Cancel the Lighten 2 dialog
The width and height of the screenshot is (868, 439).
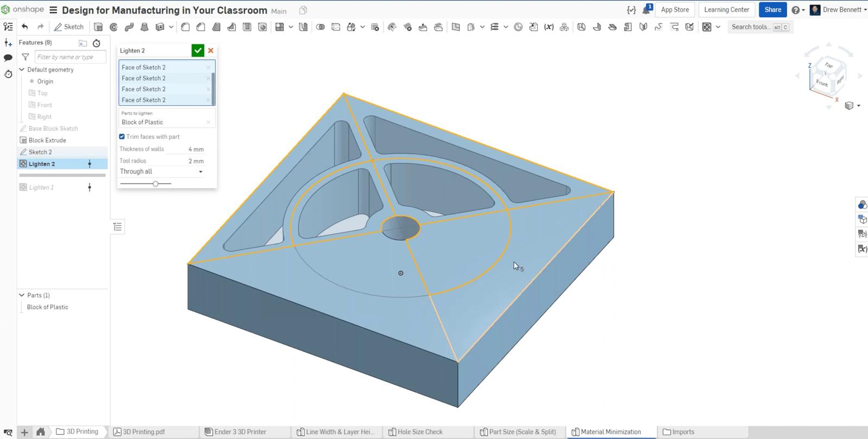[x=211, y=50]
